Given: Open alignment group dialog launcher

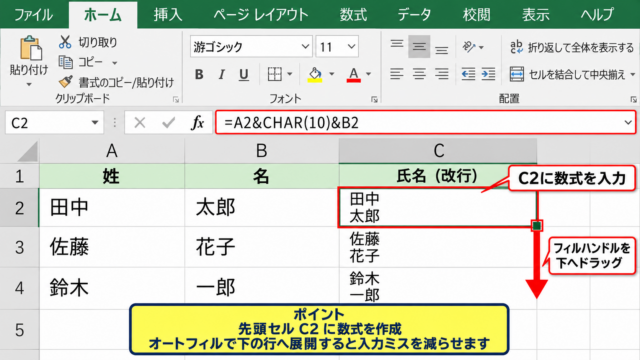Looking at the screenshot, I should (633, 99).
